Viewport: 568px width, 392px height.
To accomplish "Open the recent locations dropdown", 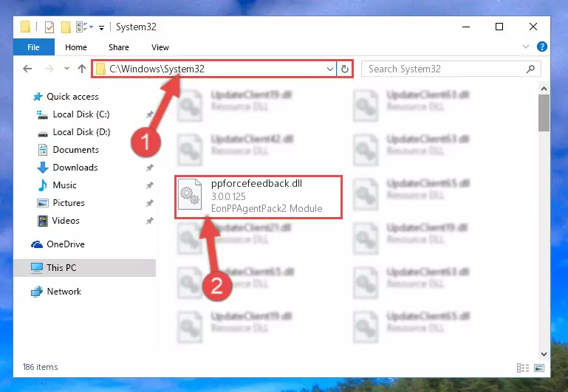I will point(66,68).
